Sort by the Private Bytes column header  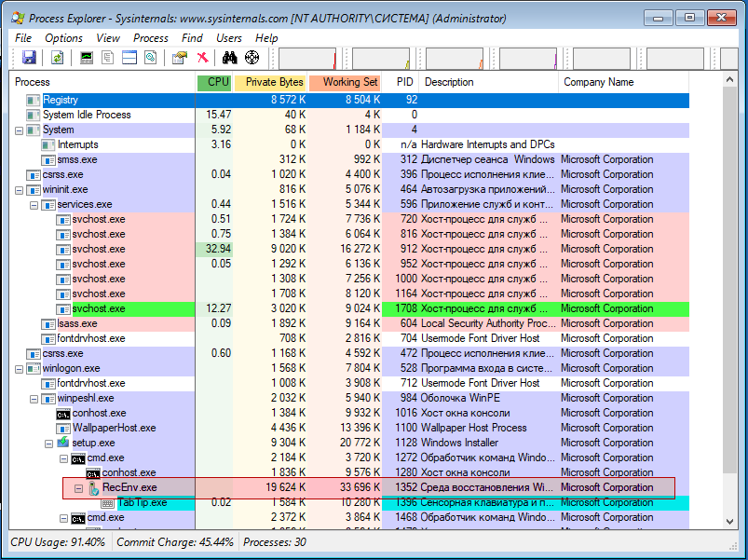click(270, 82)
